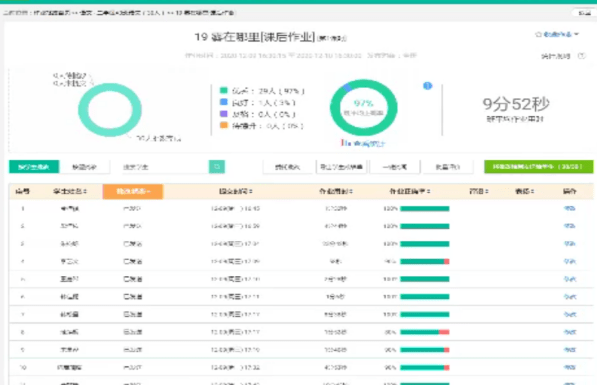This screenshot has height=385, width=597.
Task: Click the legend text 29人 (97%)
Action: click(281, 91)
